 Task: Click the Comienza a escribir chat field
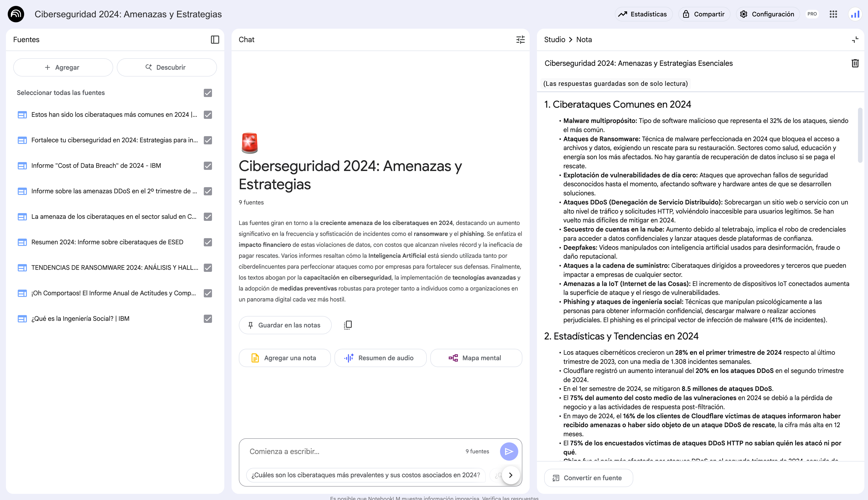tap(343, 451)
